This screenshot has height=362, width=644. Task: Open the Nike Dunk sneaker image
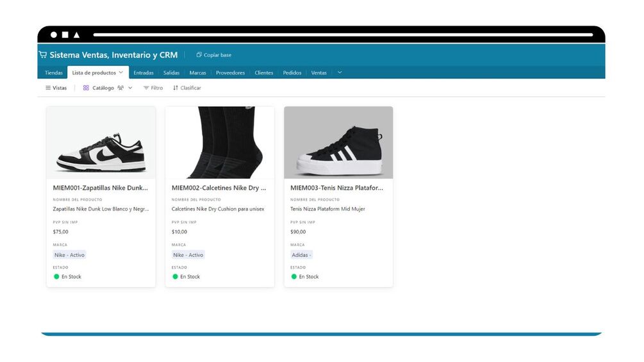click(101, 142)
